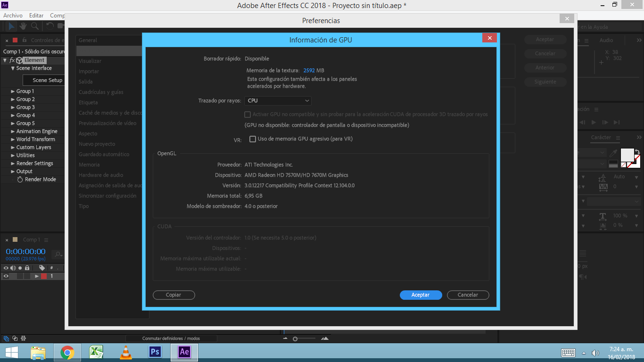The height and width of the screenshot is (362, 644).
Task: Open the Trazado por rayos dropdown
Action: (278, 100)
